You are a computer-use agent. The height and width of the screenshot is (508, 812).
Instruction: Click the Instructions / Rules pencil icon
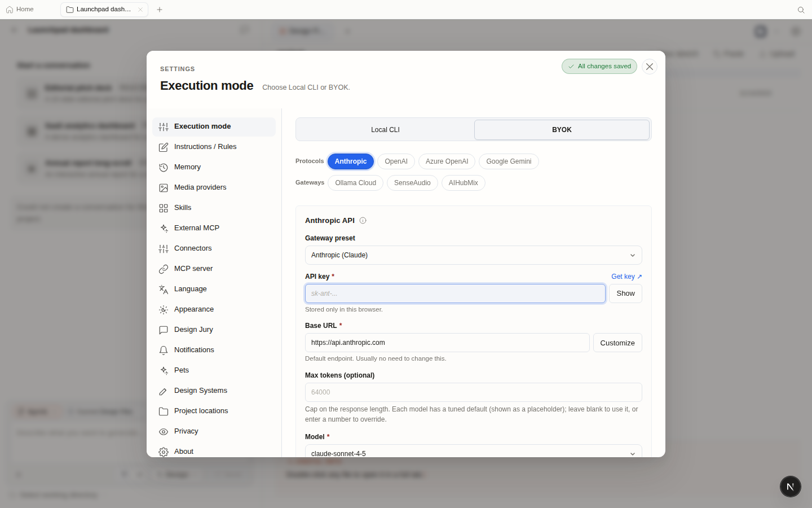[164, 147]
